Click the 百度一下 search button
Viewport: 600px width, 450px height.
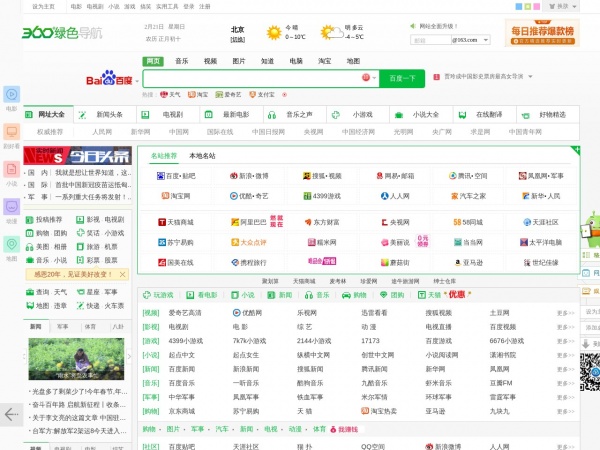402,78
